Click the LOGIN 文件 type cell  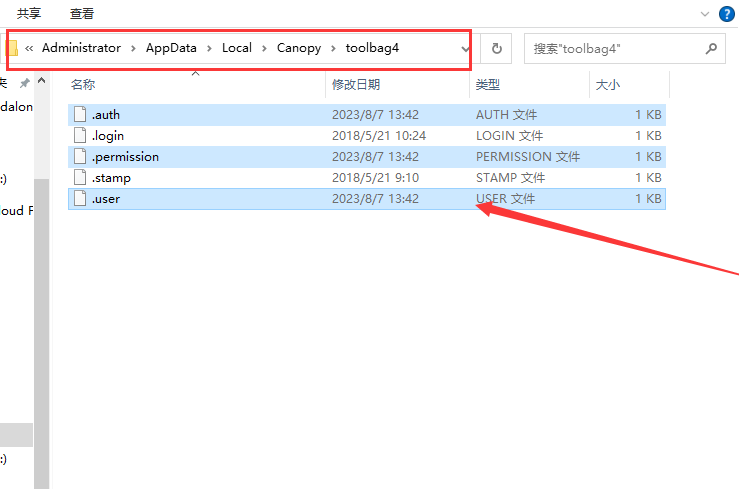pyautogui.click(x=509, y=136)
